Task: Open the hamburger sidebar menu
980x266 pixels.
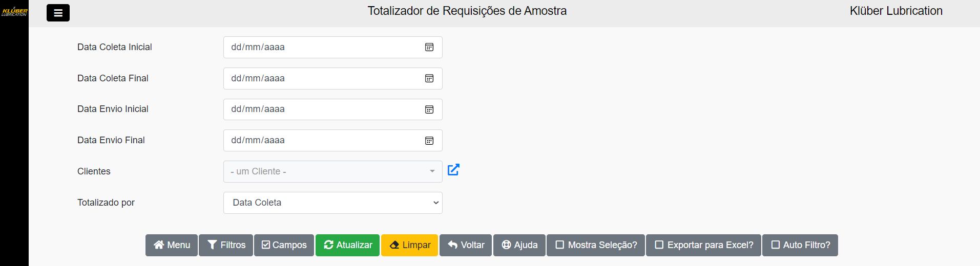Action: click(x=58, y=13)
